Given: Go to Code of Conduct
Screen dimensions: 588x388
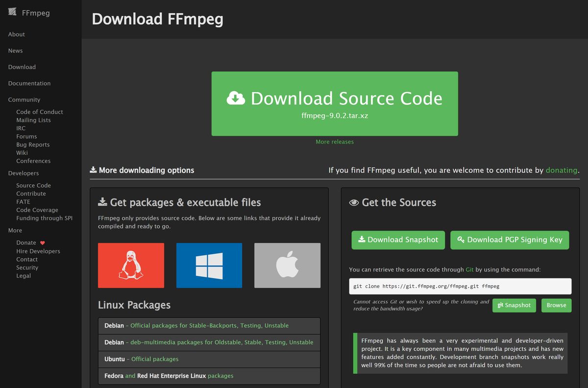Looking at the screenshot, I should point(40,112).
